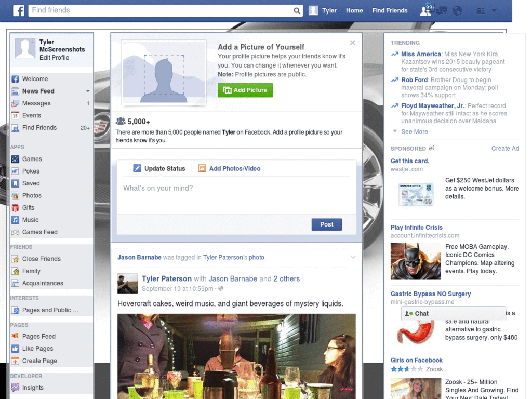Click the Family house icon
The image size is (532, 399).
15,271
